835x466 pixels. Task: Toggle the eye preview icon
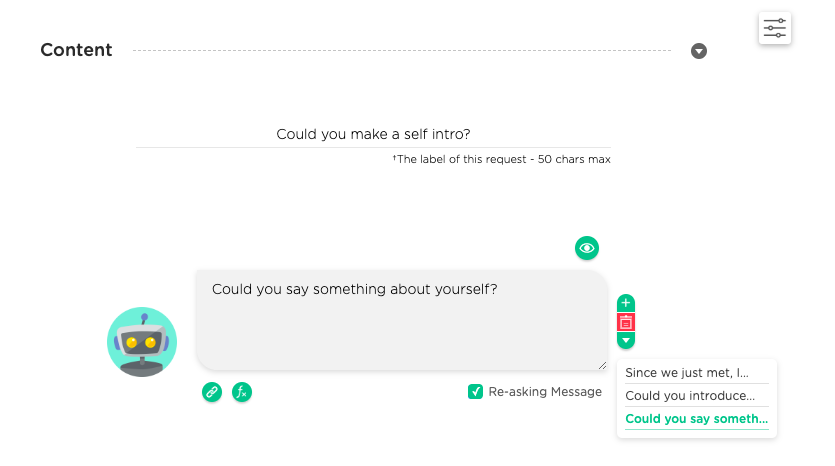point(586,248)
